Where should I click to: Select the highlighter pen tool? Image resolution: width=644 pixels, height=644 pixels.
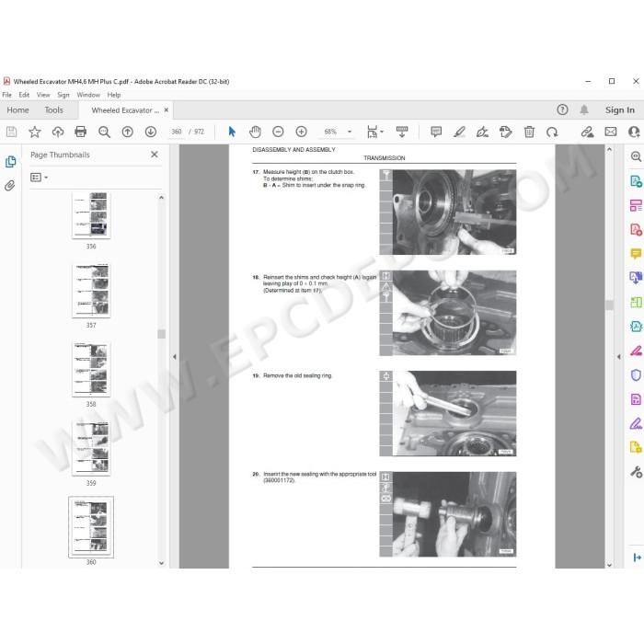click(459, 132)
